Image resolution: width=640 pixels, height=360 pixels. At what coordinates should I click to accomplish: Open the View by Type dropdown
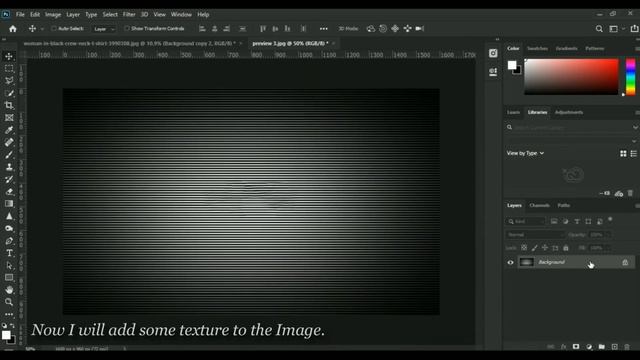[x=525, y=153]
